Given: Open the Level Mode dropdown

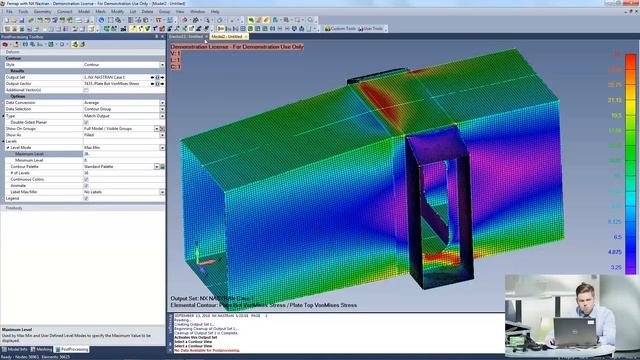Looking at the screenshot, I should [x=162, y=147].
